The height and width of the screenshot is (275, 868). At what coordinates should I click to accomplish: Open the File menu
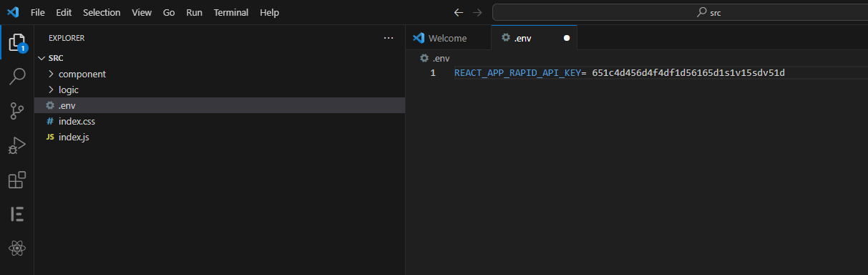tap(38, 13)
